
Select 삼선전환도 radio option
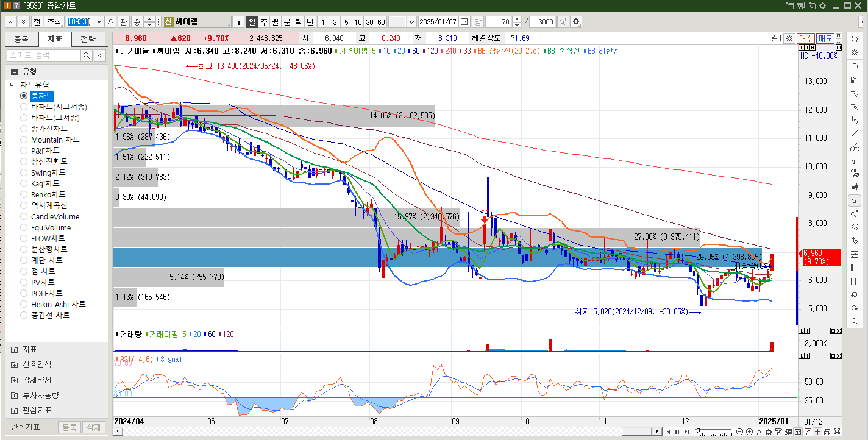click(x=24, y=161)
